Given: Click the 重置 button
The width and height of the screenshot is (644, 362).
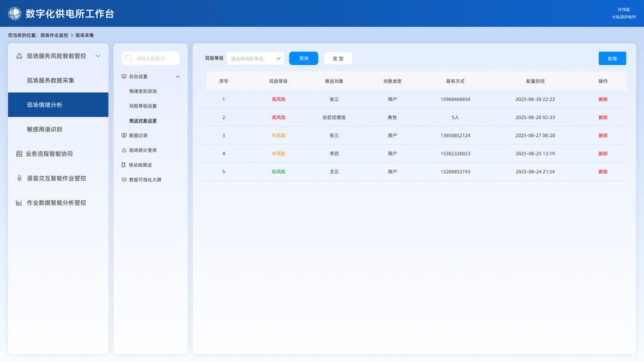Looking at the screenshot, I should (338, 59).
